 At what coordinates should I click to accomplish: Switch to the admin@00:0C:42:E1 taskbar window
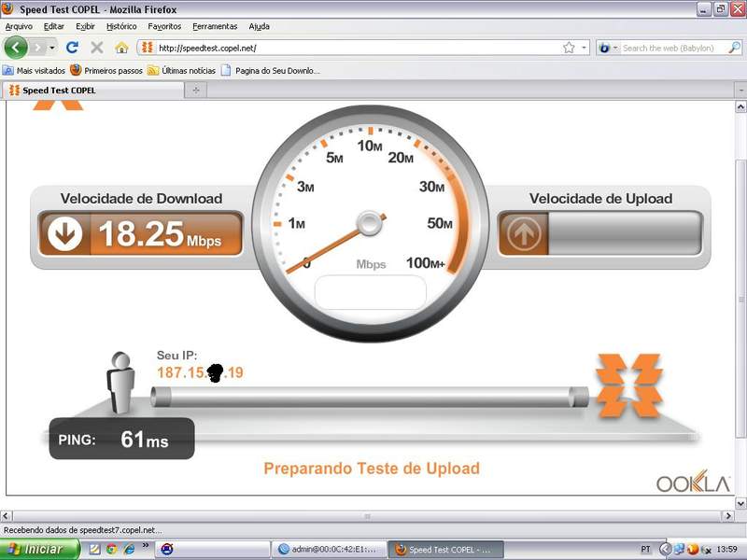point(329,550)
